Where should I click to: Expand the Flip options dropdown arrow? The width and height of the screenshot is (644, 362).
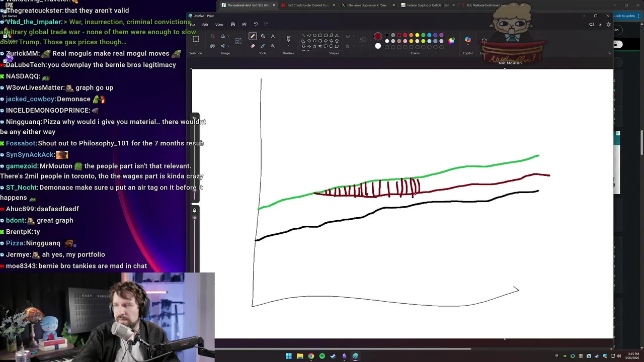pyautogui.click(x=228, y=46)
